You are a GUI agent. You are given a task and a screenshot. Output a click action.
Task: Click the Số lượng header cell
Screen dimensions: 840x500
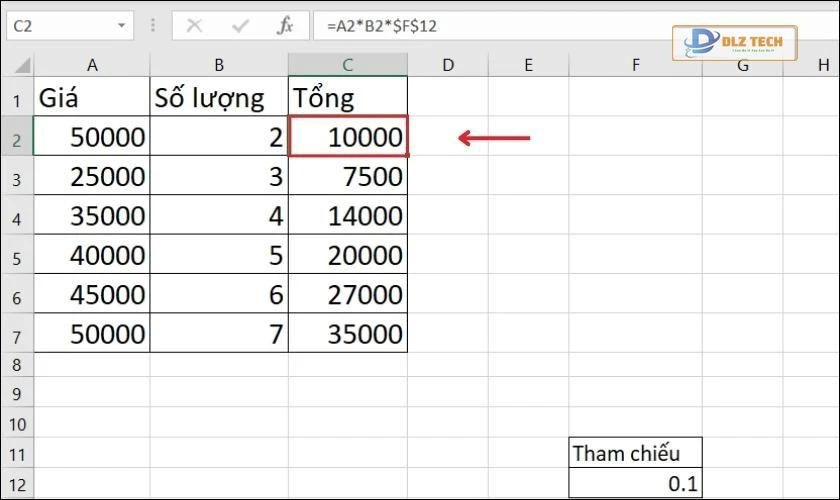point(218,99)
